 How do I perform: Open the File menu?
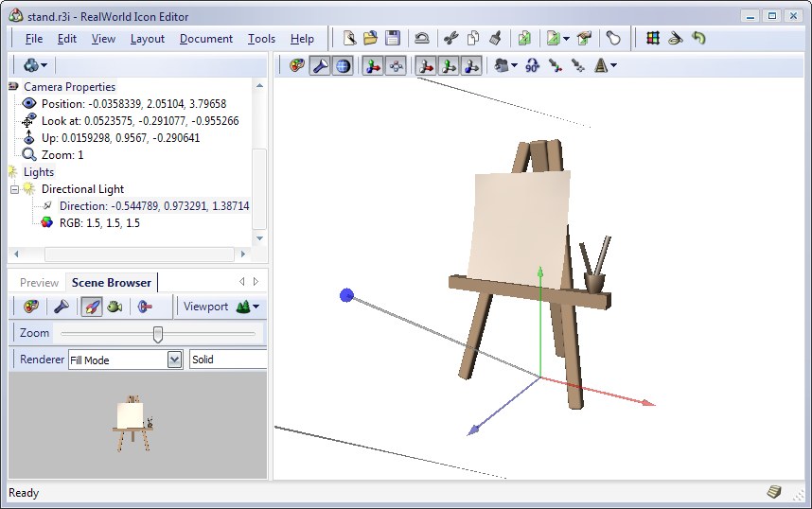(34, 39)
